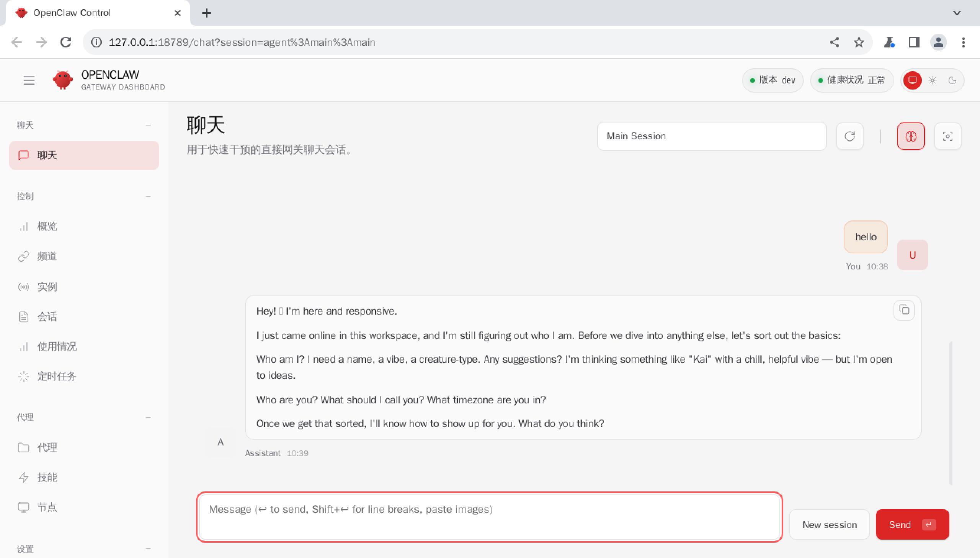Viewport: 980px width, 558px height.
Task: Reload the browser page
Action: click(x=66, y=42)
